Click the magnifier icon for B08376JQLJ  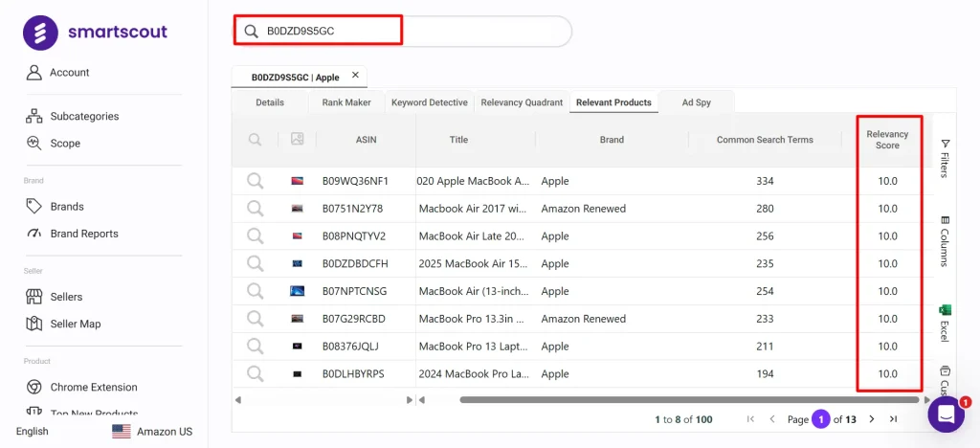coord(255,347)
